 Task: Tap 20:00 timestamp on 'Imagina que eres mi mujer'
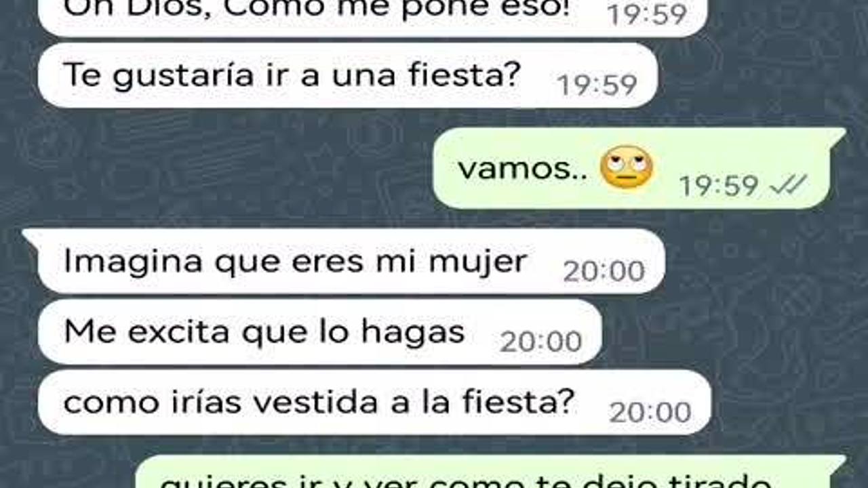click(604, 271)
